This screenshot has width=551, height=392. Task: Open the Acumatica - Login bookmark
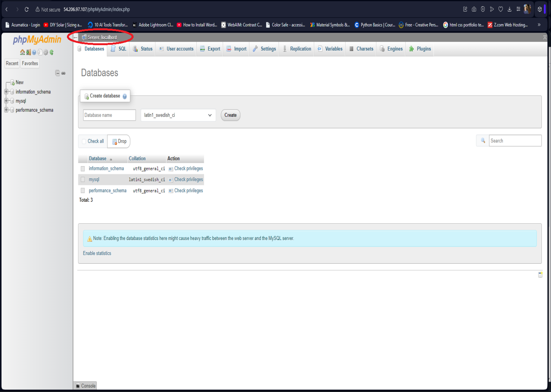click(x=23, y=25)
